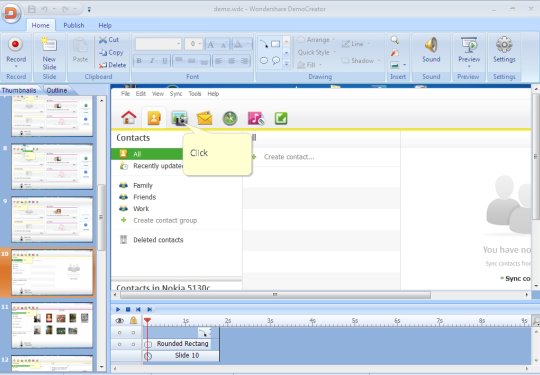
Task: Switch to the Outline panel tab
Action: [57, 91]
